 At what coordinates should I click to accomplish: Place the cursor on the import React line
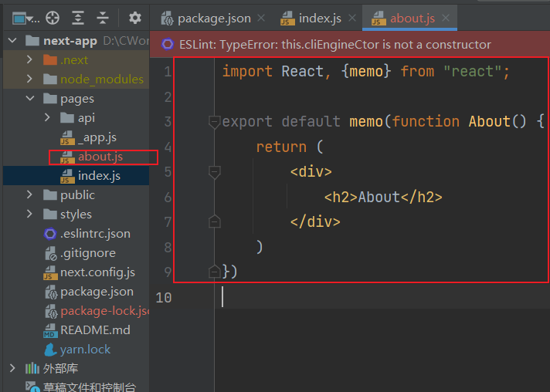(x=365, y=72)
